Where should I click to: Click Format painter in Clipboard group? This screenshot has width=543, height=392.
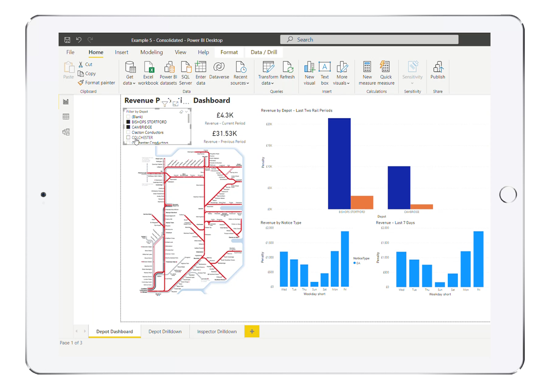coord(97,83)
